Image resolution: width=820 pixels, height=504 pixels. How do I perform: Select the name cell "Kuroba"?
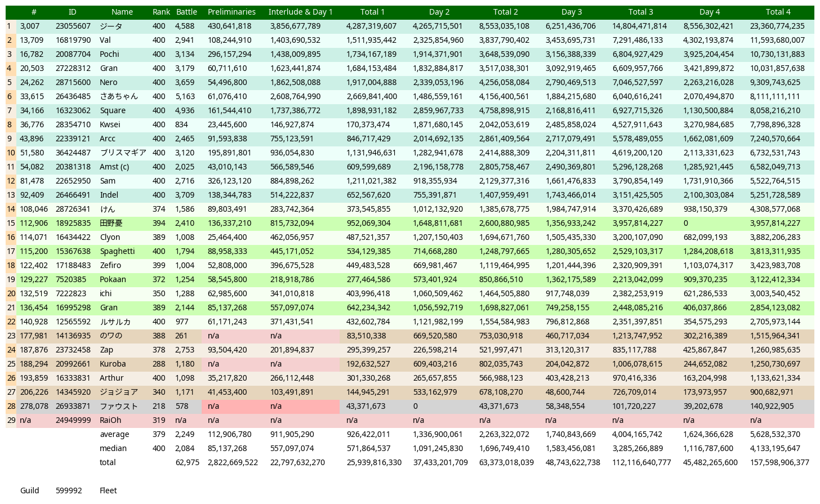113,364
